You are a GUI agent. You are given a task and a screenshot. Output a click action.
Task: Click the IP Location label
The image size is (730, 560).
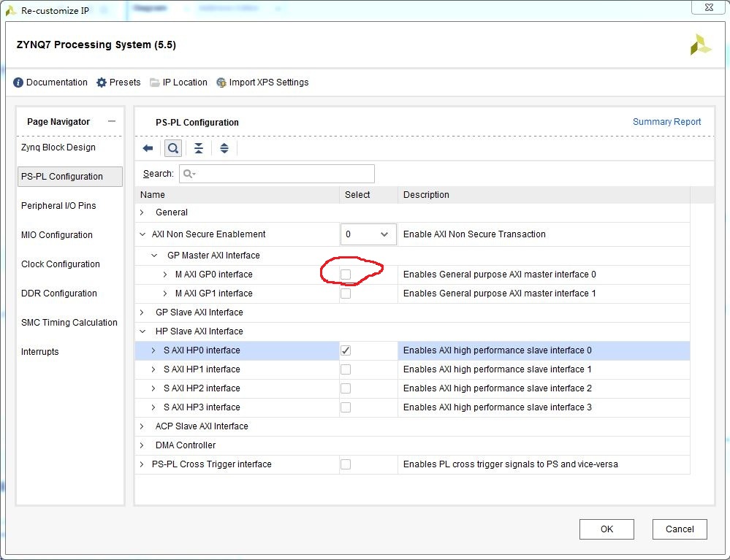pos(185,83)
